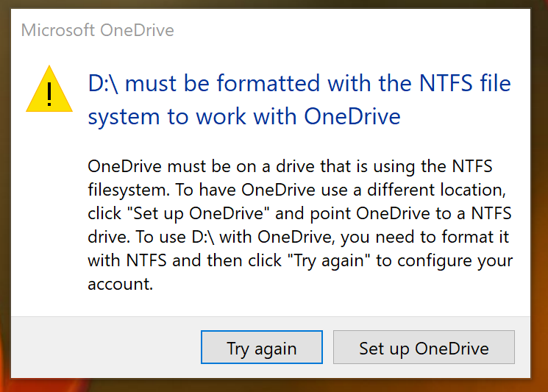Click the word "account." ending the message
This screenshot has width=548, height=392.
click(x=120, y=285)
